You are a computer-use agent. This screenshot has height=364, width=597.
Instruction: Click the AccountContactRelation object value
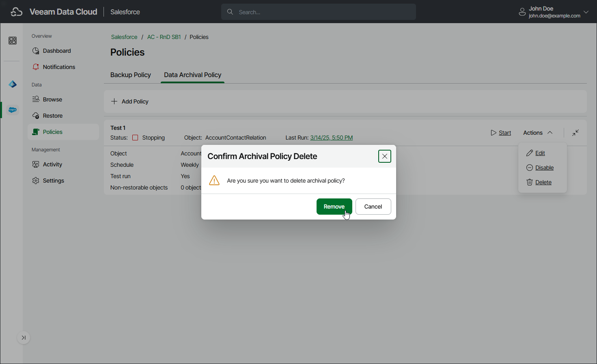pos(236,138)
